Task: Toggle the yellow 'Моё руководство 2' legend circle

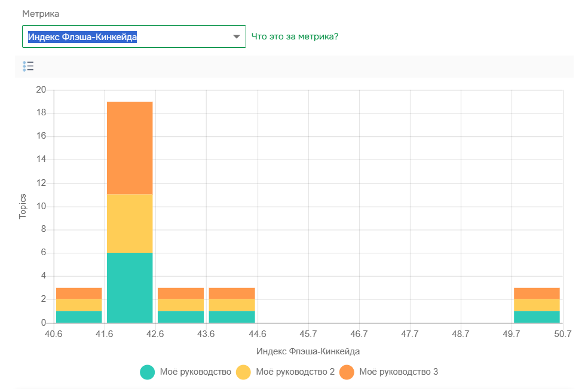Action: [x=243, y=372]
